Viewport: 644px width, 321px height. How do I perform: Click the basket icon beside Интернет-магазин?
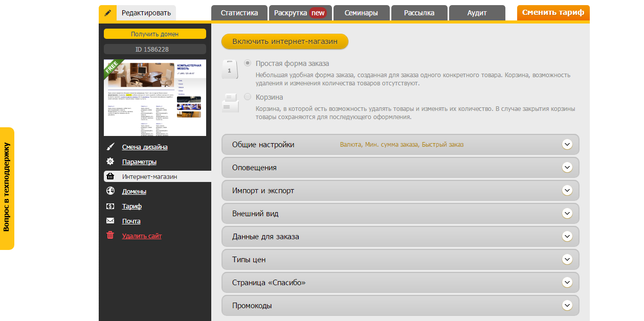point(110,176)
